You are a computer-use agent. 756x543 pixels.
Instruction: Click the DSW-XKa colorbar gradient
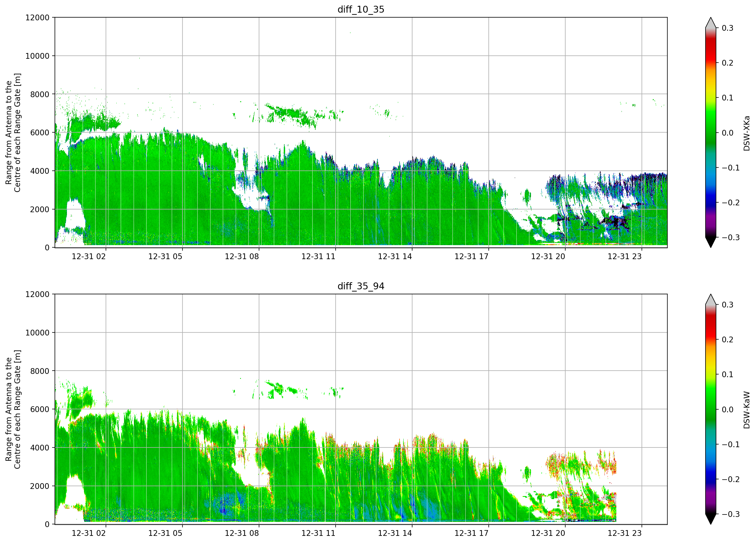[711, 132]
